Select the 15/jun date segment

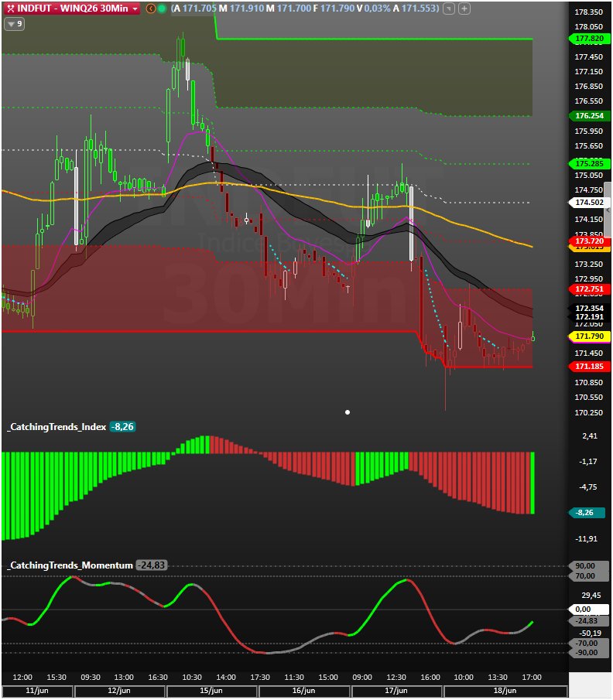point(211,691)
